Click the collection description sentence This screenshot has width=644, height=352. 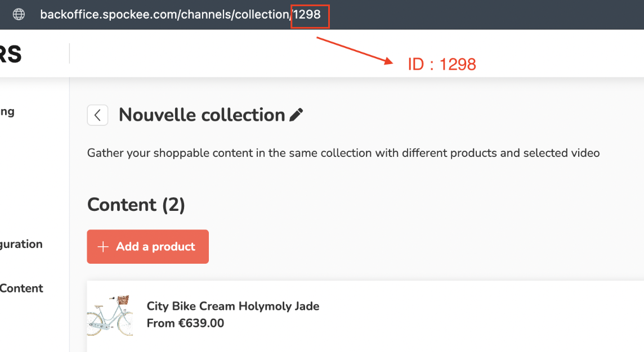[343, 153]
